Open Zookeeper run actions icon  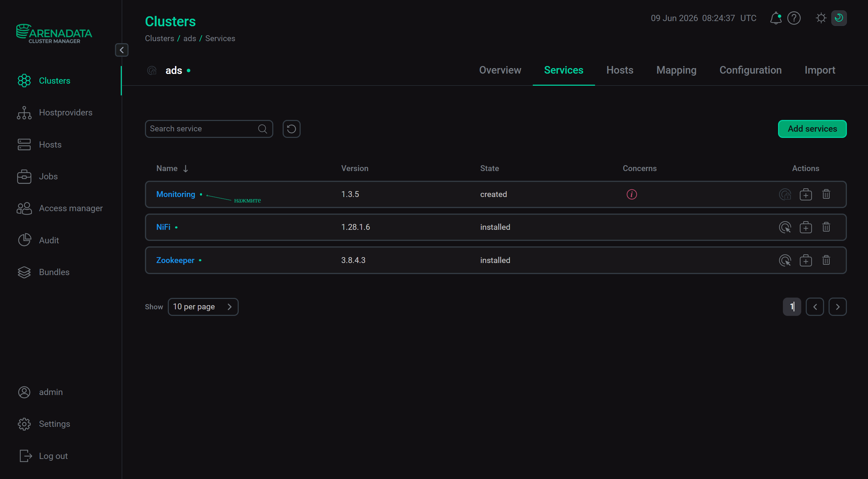coord(785,260)
